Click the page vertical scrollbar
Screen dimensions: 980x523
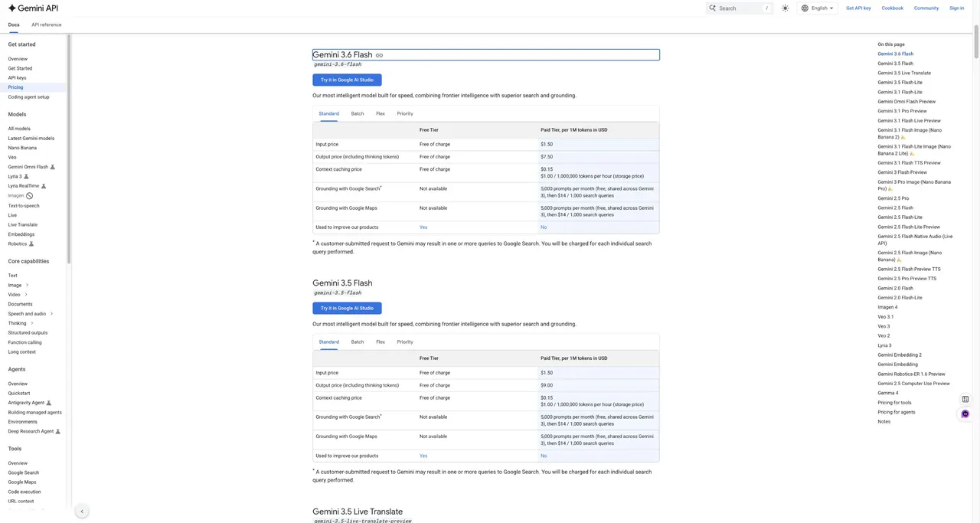pyautogui.click(x=976, y=42)
